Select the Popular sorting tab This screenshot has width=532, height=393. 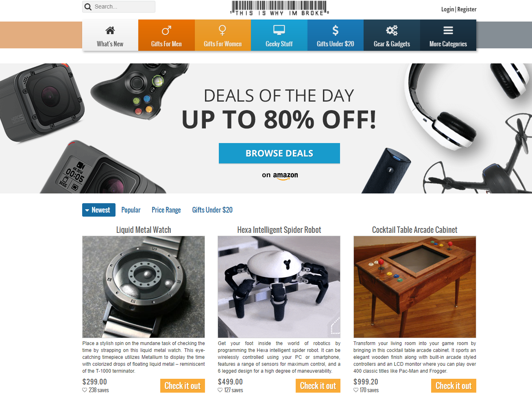click(x=131, y=210)
